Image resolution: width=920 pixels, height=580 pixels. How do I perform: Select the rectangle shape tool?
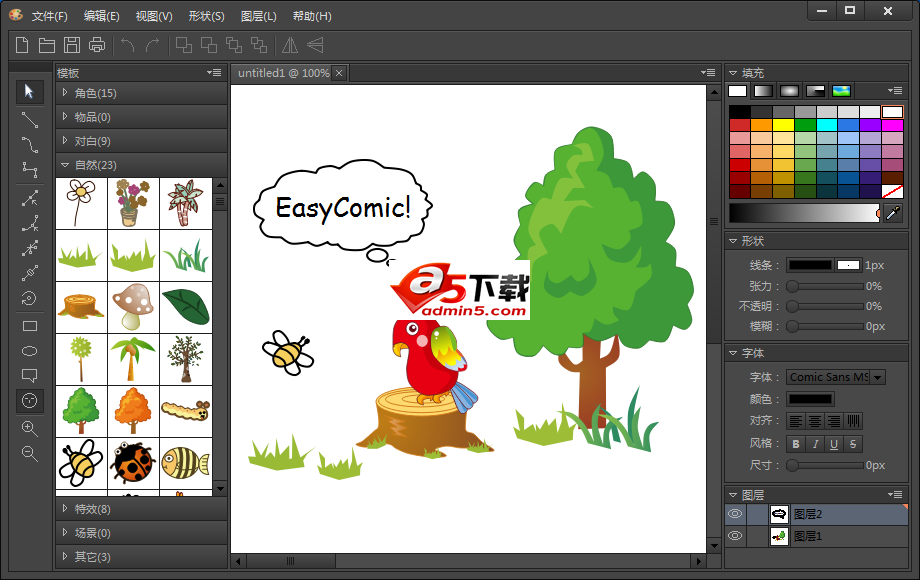(x=30, y=326)
